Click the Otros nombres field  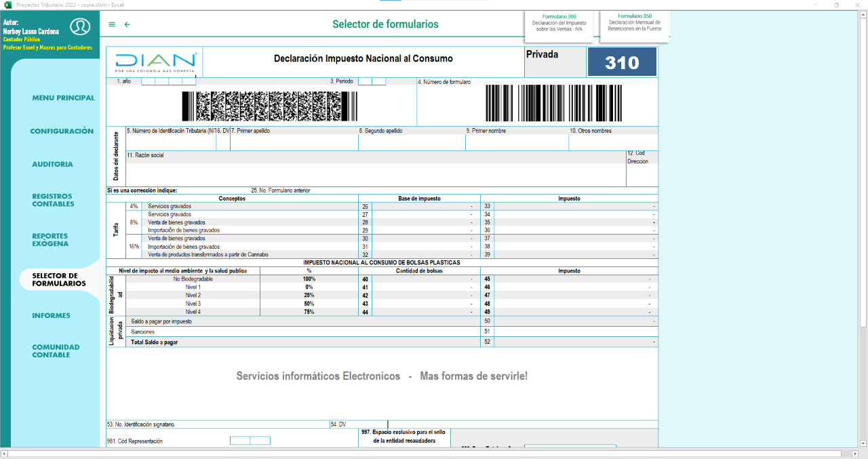pos(613,142)
